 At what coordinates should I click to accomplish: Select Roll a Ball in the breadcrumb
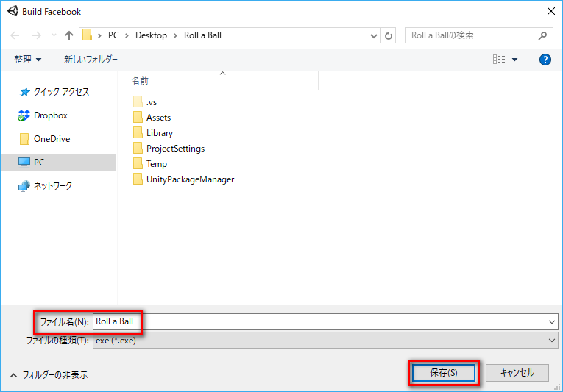tap(202, 35)
